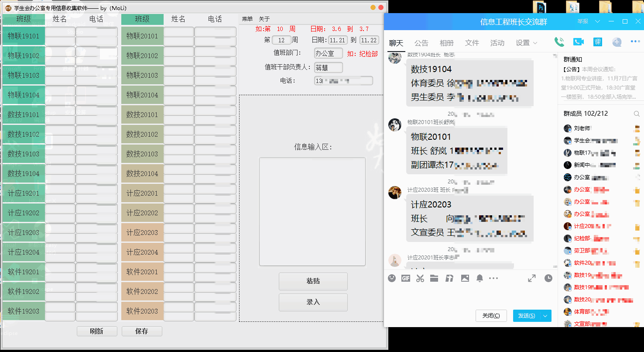Click inside the 电话 phone input field
Screen dimensions: 644x352
point(343,80)
